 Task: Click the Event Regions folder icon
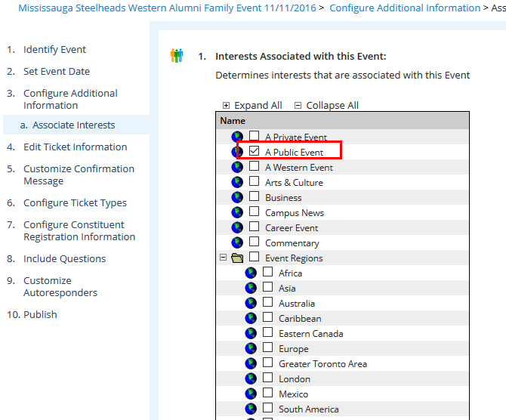click(237, 258)
